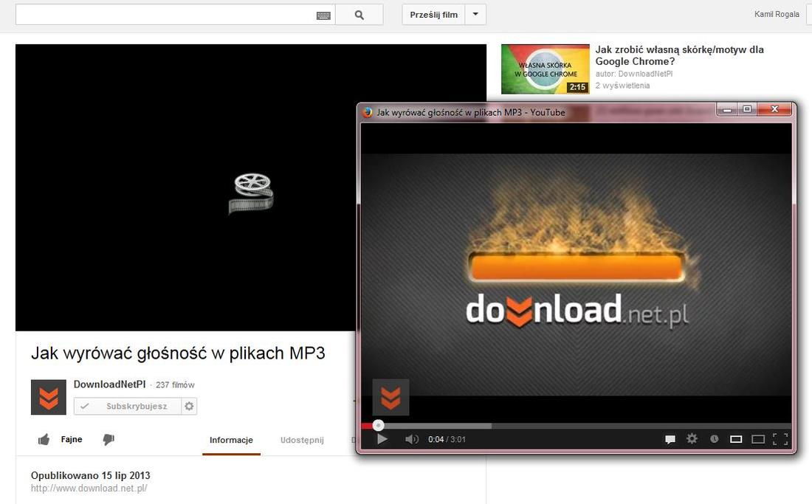This screenshot has width=812, height=504.
Task: Click the search magnifier button
Action: [359, 15]
